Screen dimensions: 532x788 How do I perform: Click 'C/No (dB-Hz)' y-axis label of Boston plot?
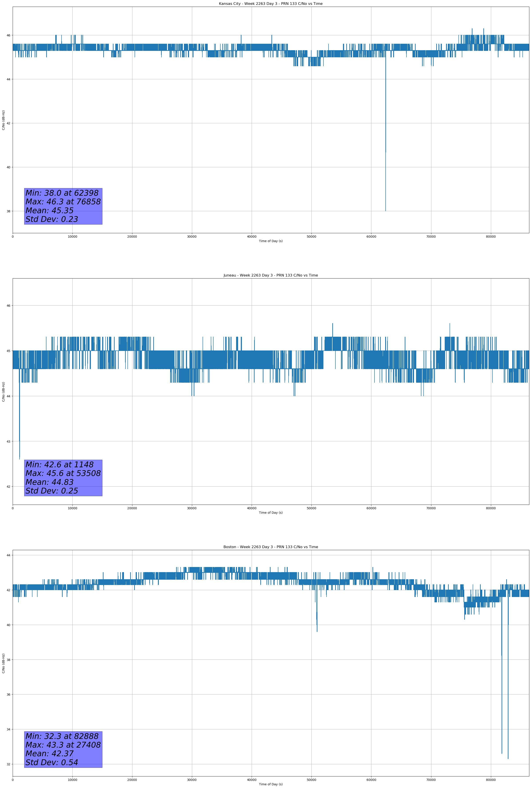click(x=3, y=663)
